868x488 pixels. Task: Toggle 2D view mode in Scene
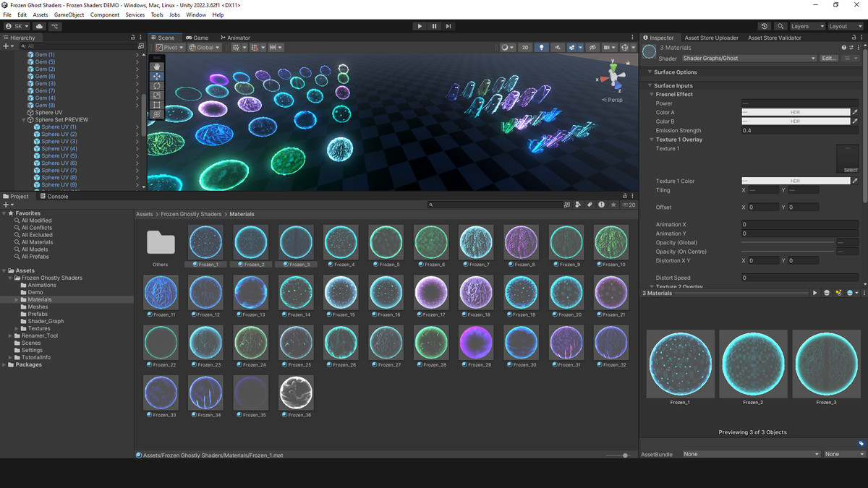click(x=525, y=48)
